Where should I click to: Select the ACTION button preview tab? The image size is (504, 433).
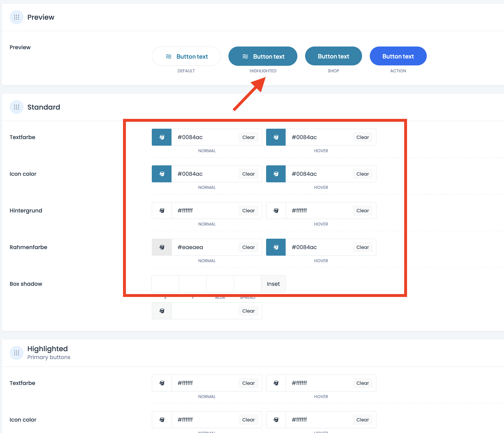tap(398, 56)
